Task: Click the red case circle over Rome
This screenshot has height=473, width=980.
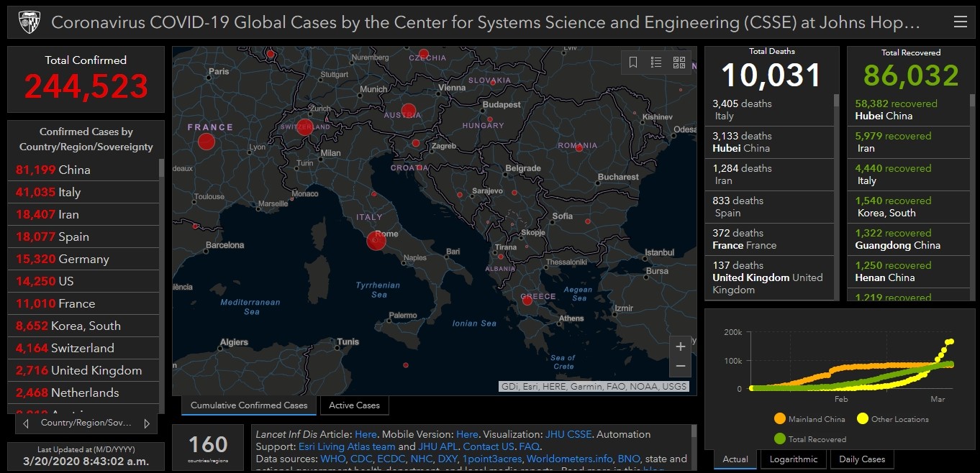Action: [376, 241]
